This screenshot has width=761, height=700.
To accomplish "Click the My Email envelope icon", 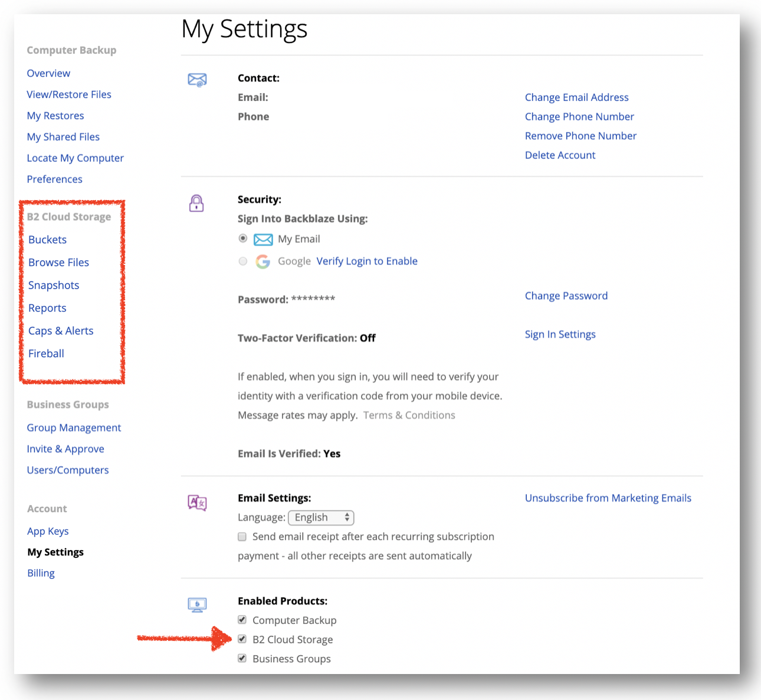I will [x=263, y=240].
